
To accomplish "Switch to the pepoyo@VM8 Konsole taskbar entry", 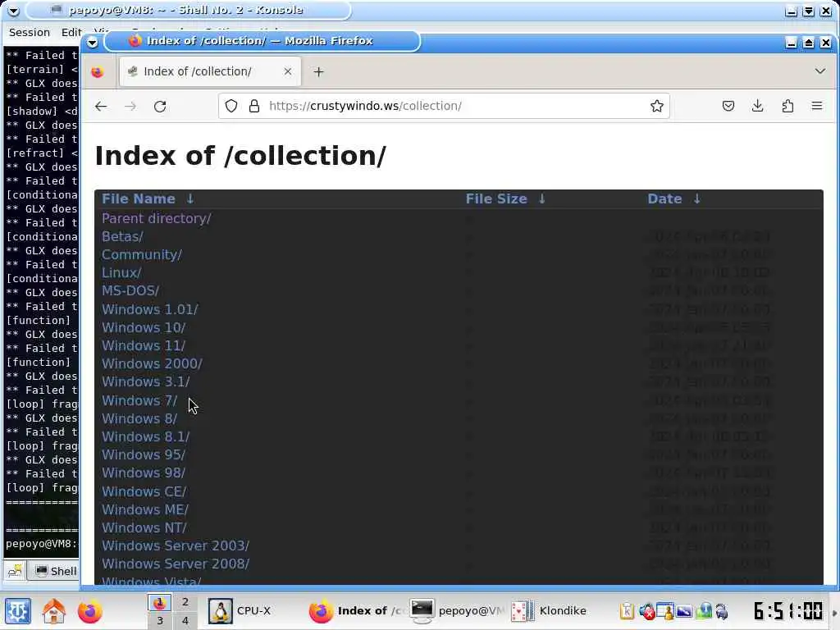I will pyautogui.click(x=457, y=611).
